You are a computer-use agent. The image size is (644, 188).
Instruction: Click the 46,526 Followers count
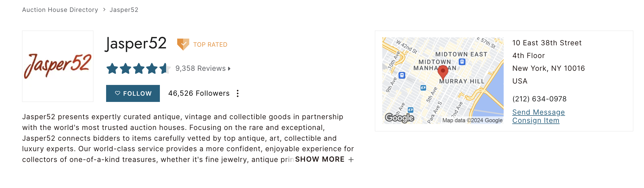[x=199, y=93]
